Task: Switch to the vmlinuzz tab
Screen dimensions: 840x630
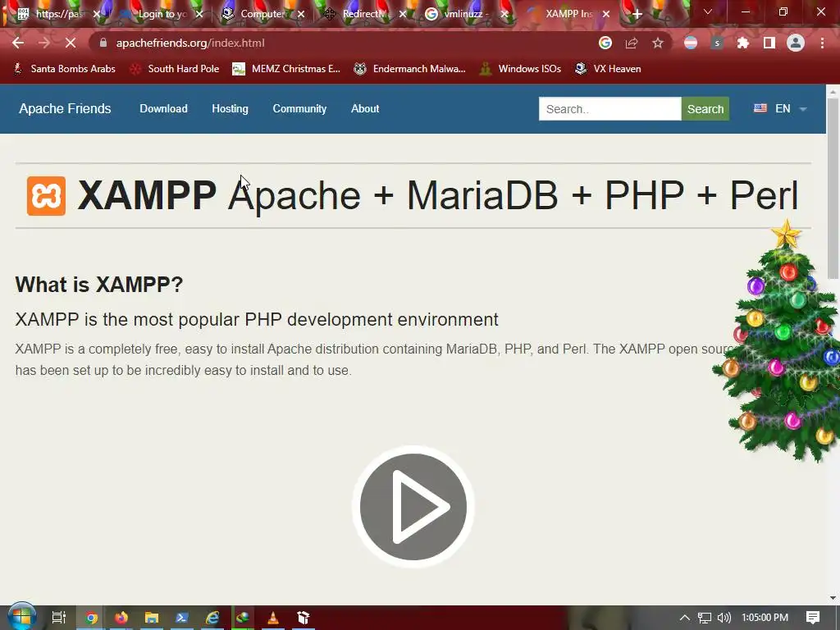Action: [x=465, y=14]
